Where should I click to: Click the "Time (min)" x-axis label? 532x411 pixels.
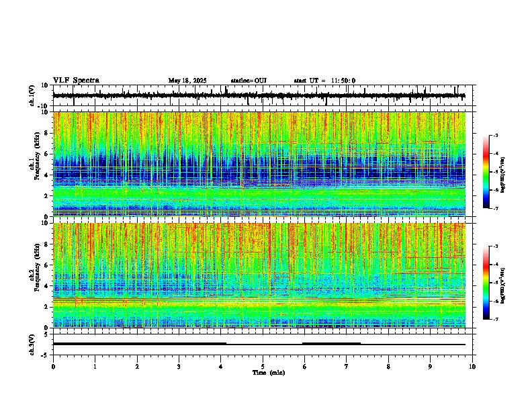[x=269, y=373]
